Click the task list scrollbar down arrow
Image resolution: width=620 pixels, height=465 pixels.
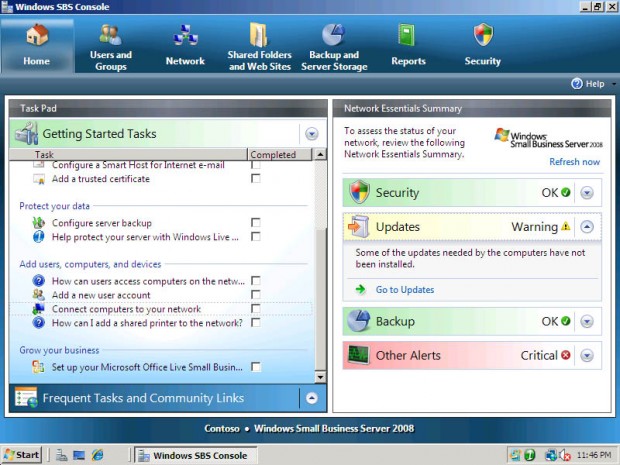[x=320, y=377]
